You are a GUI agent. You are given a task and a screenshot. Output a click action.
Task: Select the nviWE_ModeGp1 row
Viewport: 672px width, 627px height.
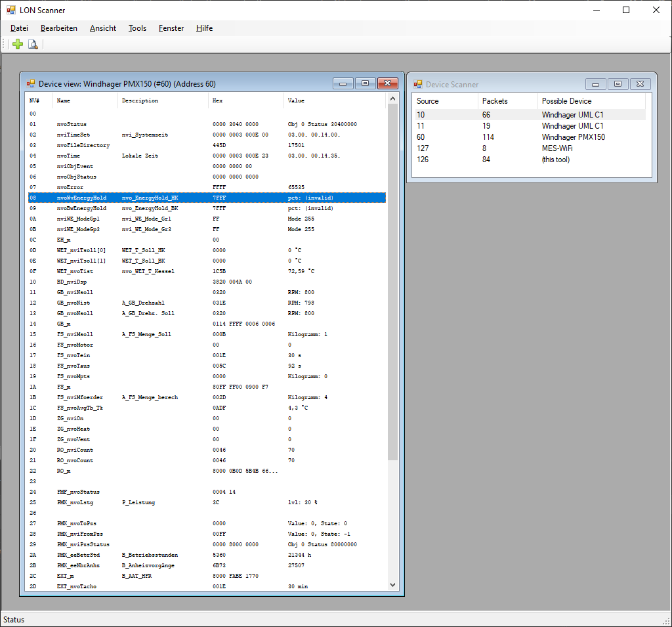pos(207,219)
